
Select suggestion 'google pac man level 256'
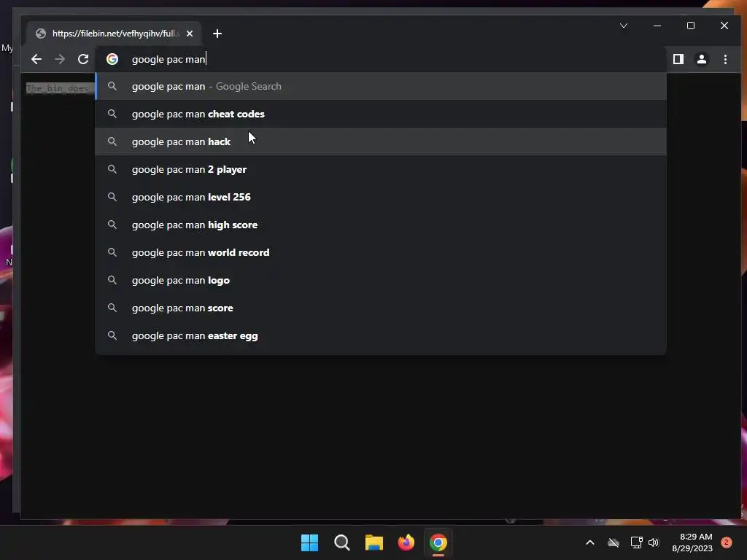click(381, 197)
